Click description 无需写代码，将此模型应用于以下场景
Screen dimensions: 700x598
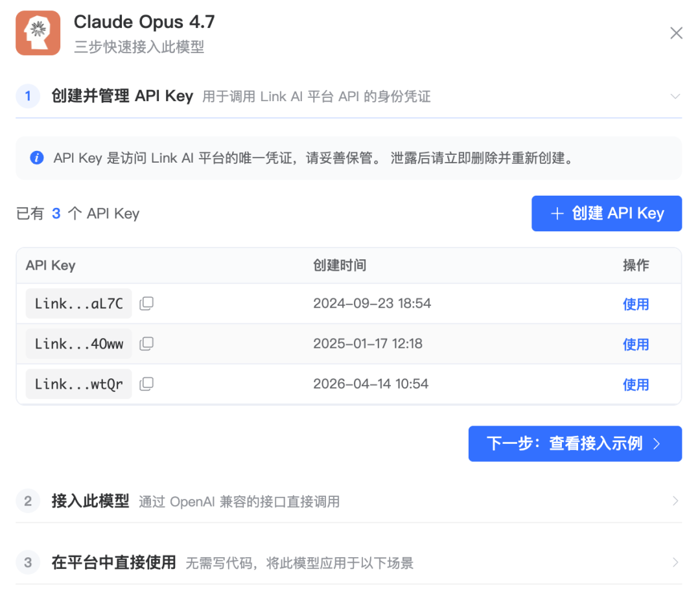(x=299, y=563)
